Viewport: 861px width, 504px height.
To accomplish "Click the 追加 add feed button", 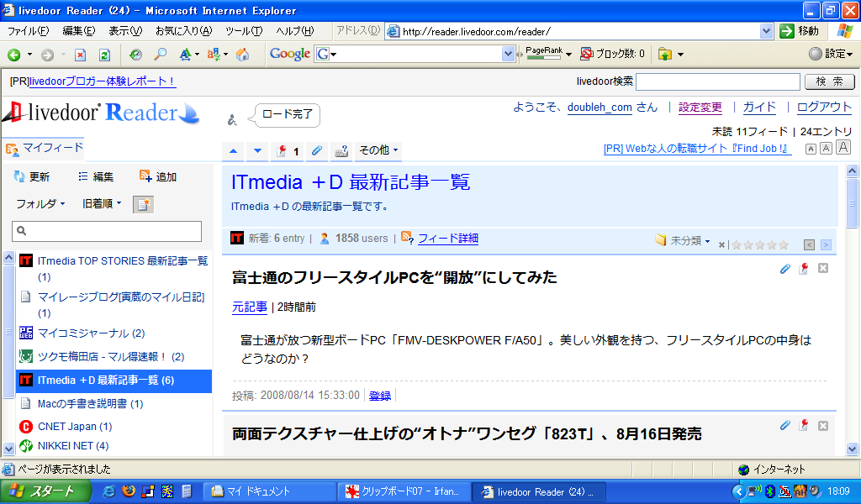I will [158, 176].
